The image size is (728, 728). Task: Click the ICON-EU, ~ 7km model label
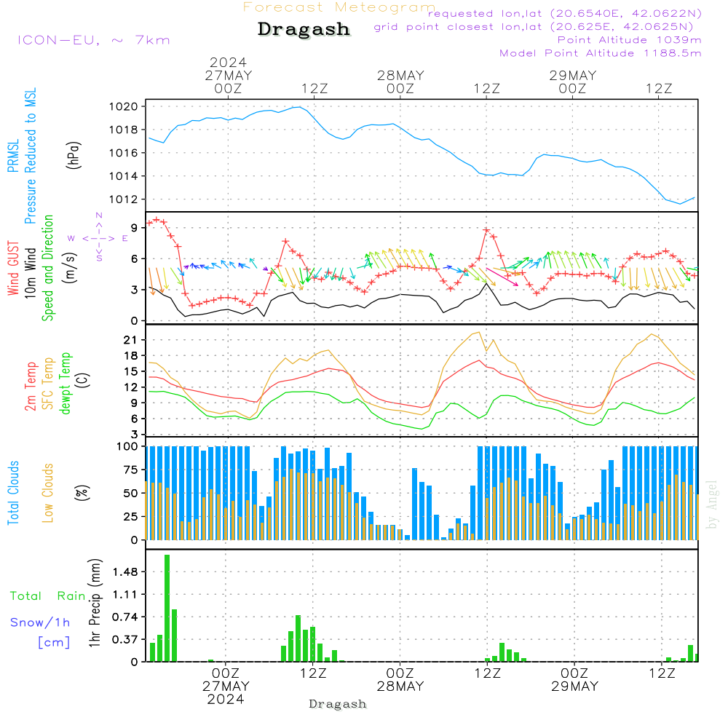[94, 40]
